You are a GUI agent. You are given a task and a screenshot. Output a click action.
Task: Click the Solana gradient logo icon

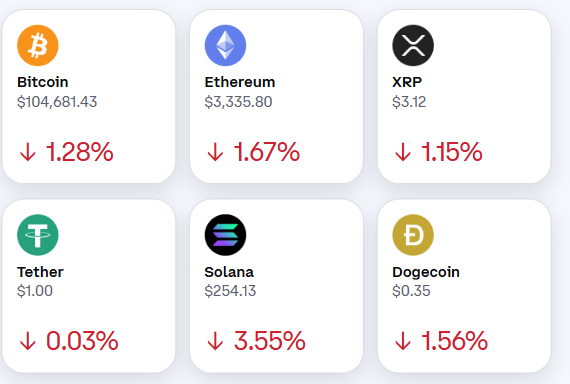225,235
